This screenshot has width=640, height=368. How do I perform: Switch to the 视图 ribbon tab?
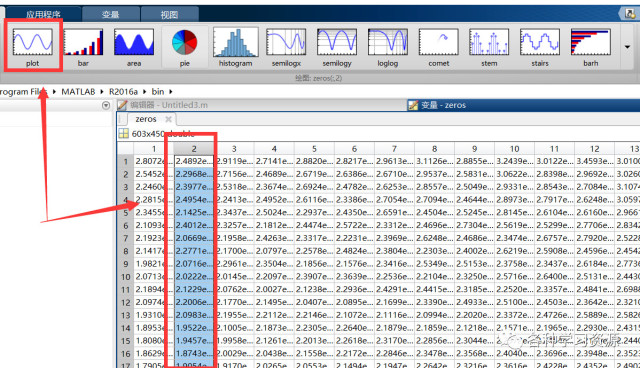pyautogui.click(x=169, y=15)
